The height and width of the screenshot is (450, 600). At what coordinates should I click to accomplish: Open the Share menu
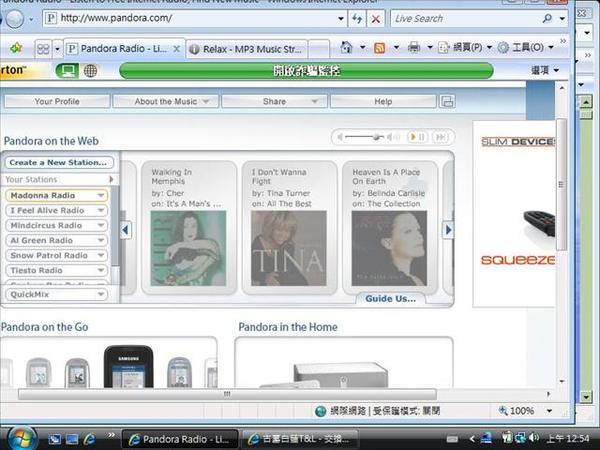pos(274,101)
